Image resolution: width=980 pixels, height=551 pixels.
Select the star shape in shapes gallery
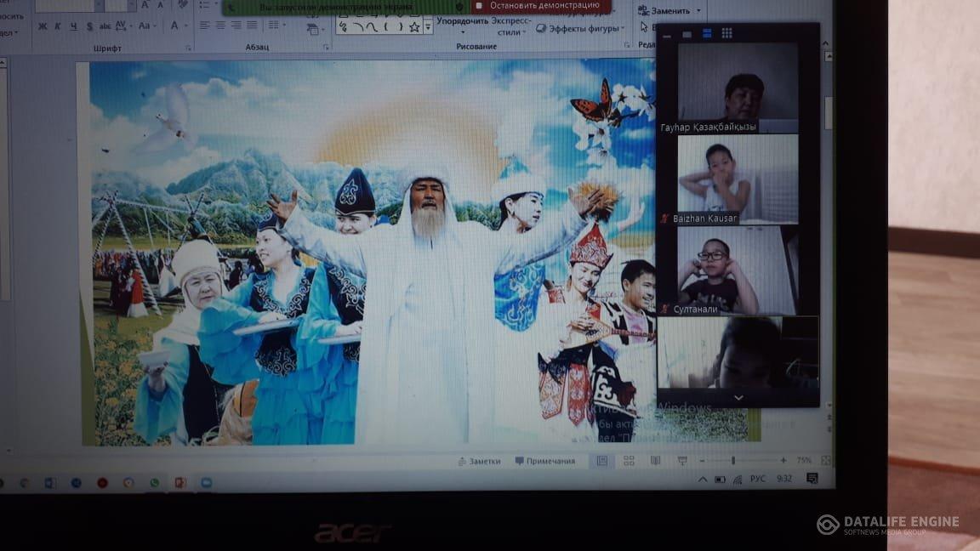pyautogui.click(x=414, y=26)
